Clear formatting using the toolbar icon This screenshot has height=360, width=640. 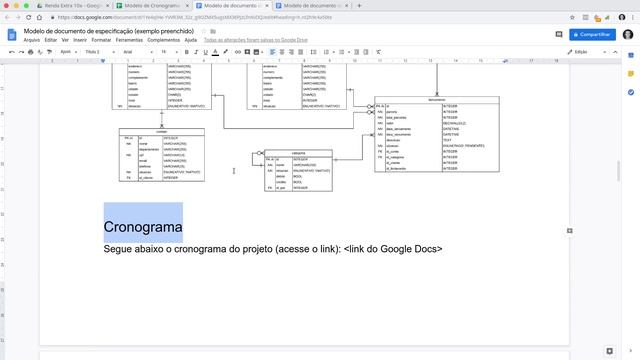[x=378, y=52]
